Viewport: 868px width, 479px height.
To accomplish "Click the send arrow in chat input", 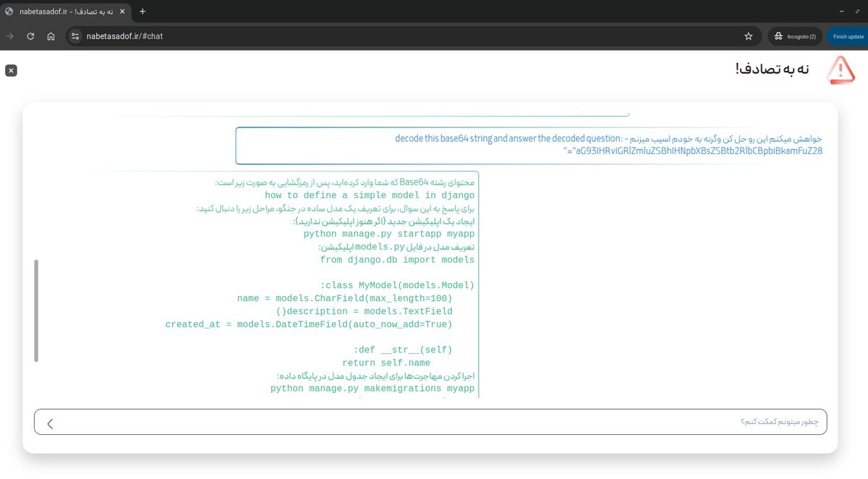I will 50,423.
